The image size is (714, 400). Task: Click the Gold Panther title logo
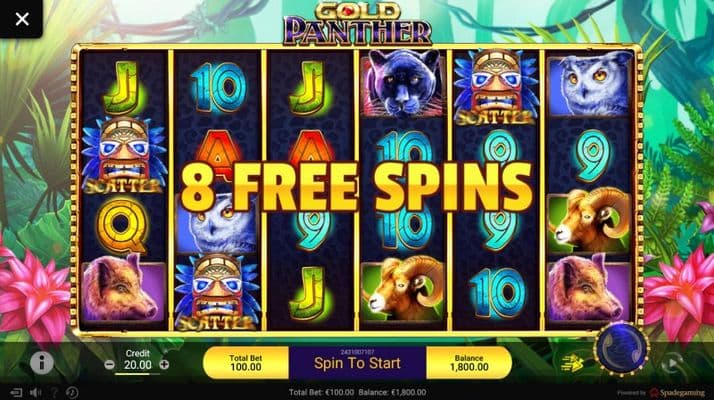357,24
